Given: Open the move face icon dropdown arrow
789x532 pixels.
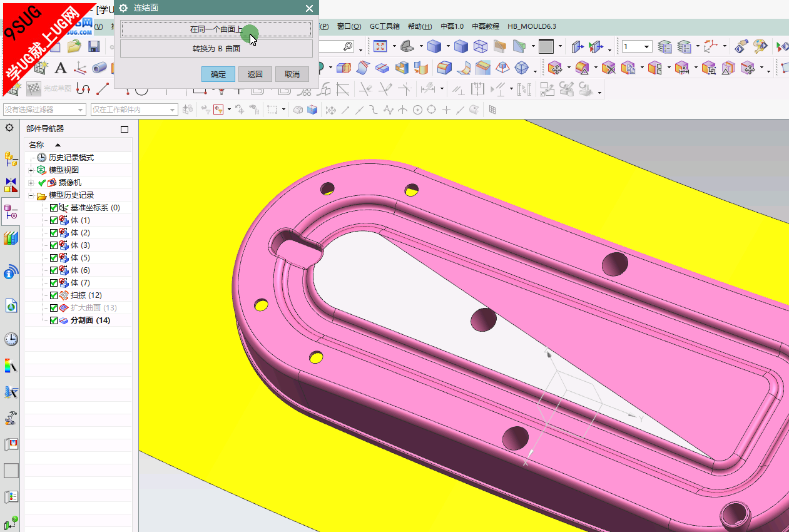Looking at the screenshot, I should pos(569,68).
